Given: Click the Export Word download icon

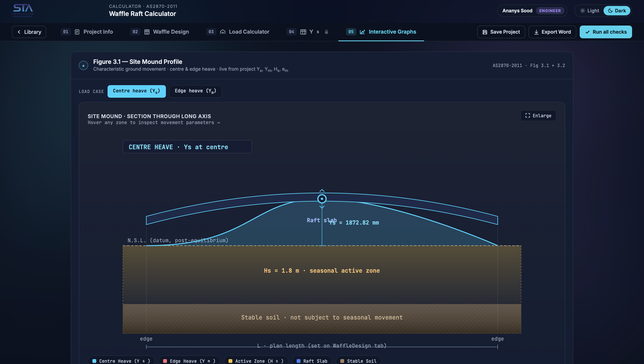Looking at the screenshot, I should coord(536,32).
